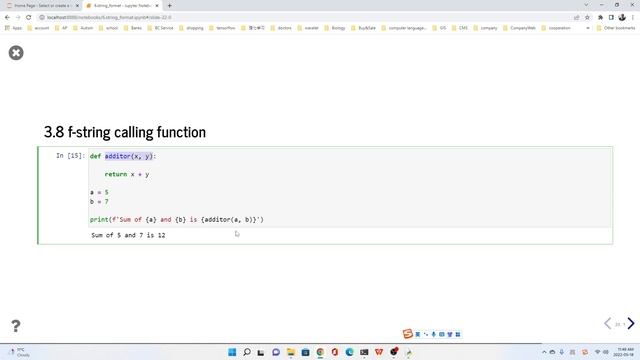Image resolution: width=640 pixels, height=360 pixels.
Task: Open the 'computer language' bookmarks folder
Action: pyautogui.click(x=404, y=28)
